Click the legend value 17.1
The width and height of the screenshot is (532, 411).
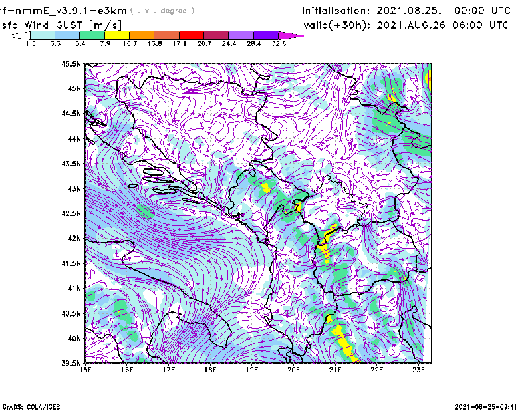(x=179, y=43)
